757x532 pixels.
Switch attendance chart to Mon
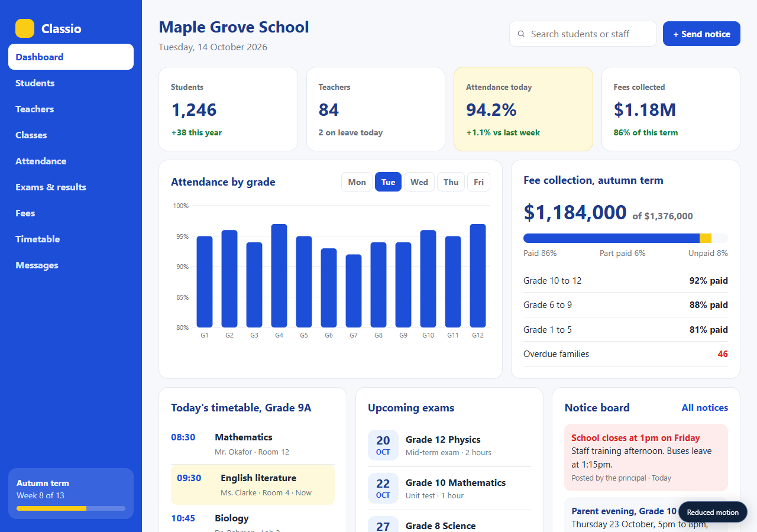[x=357, y=182]
